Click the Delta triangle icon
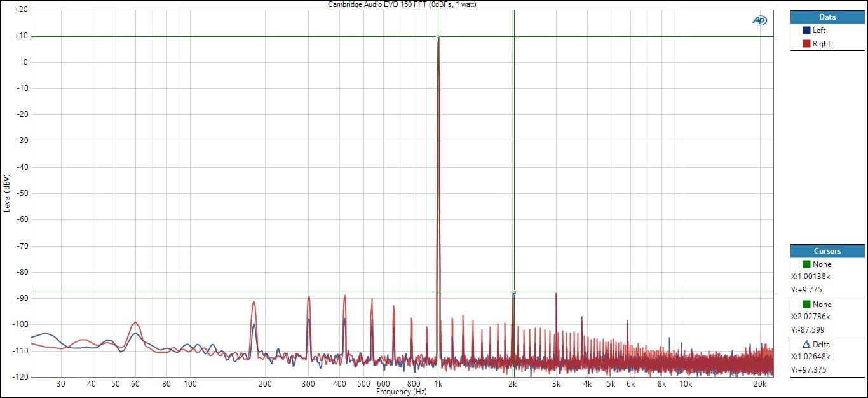868x398 pixels. (x=806, y=345)
